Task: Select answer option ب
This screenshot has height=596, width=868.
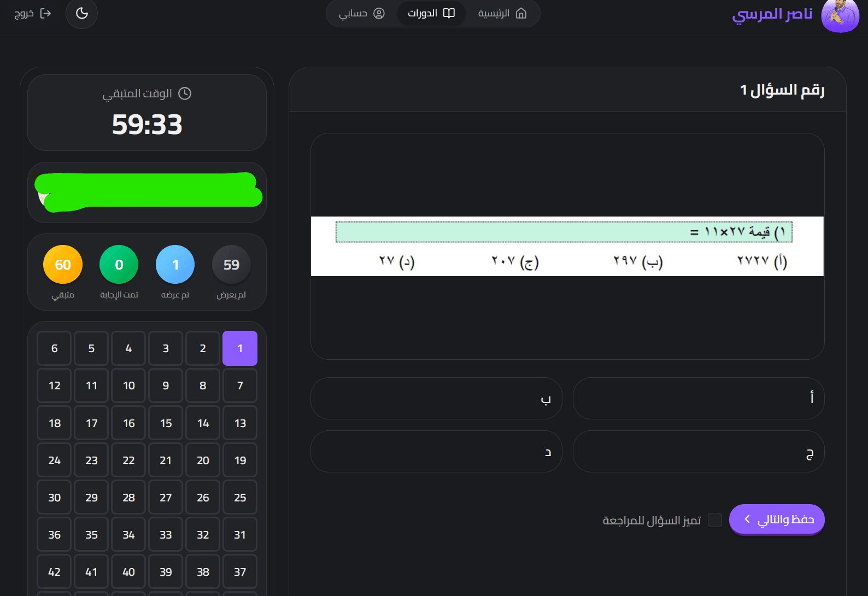Action: click(x=436, y=398)
